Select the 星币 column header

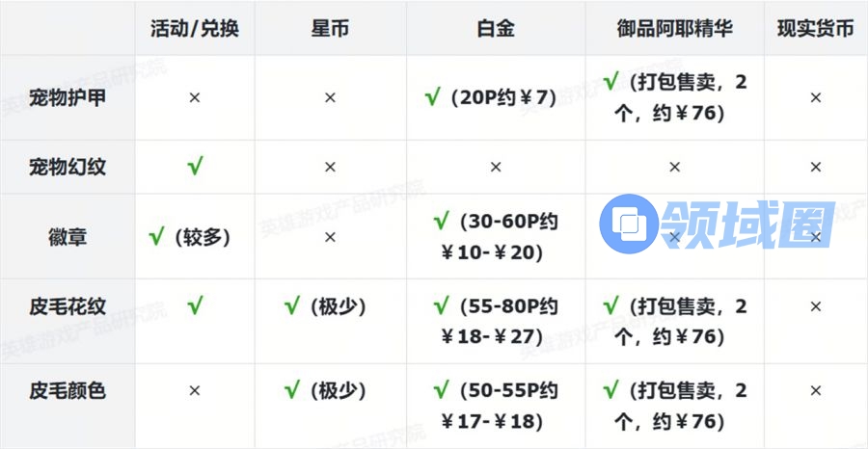330,28
